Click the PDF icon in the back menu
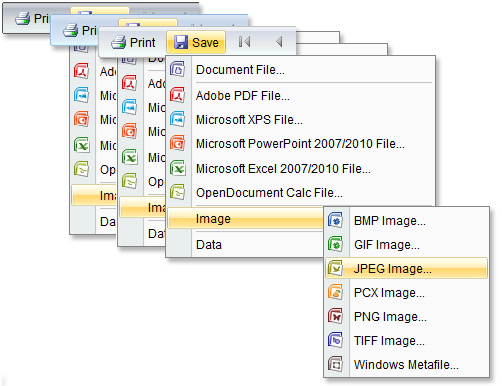The height and width of the screenshot is (386, 502). coord(81,71)
